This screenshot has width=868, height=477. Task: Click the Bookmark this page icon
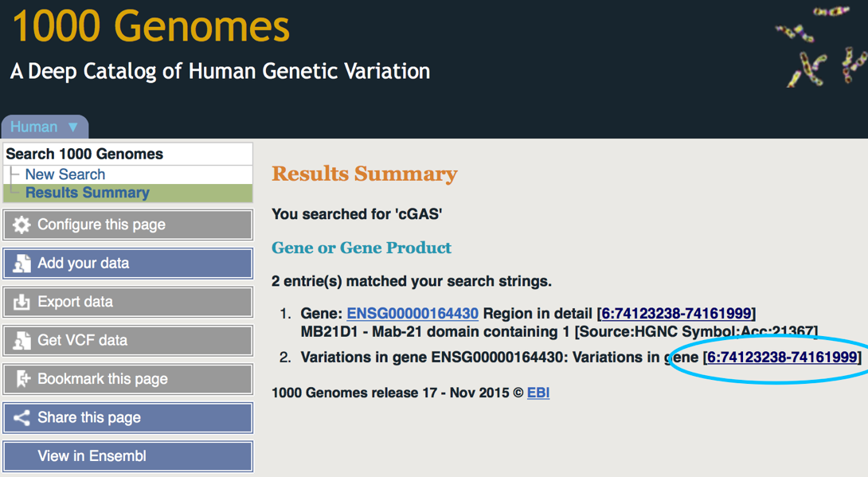point(22,379)
